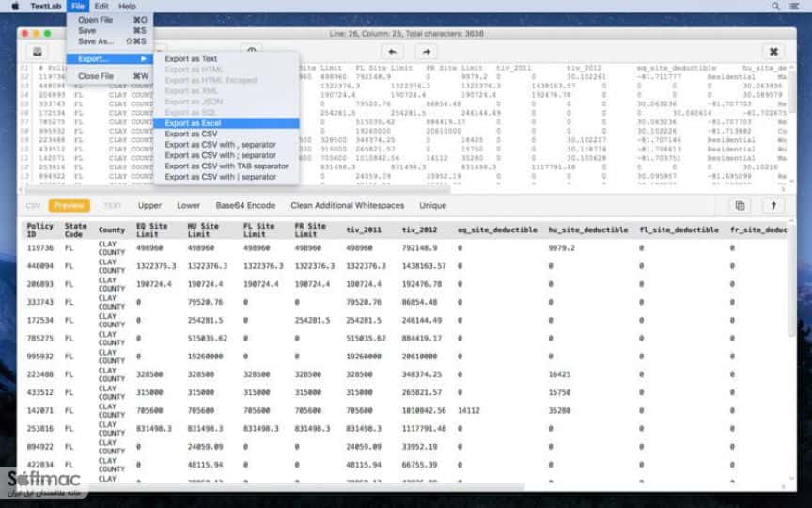Close the open File menu
Screen dimensions: 812x508
pyautogui.click(x=78, y=7)
